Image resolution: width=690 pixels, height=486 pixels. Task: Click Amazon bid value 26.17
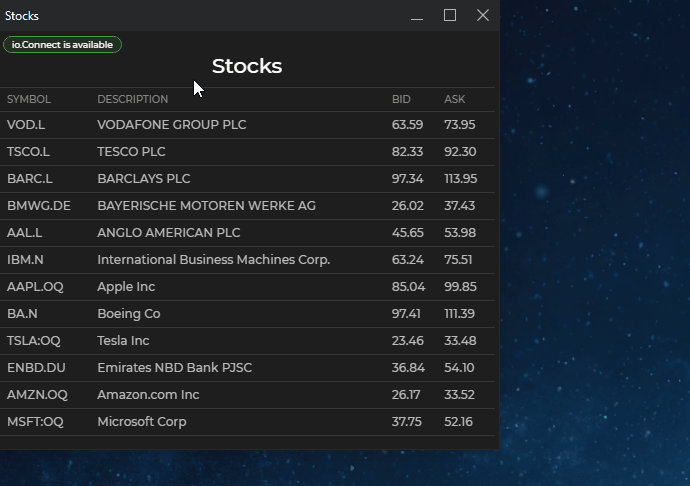coord(406,394)
